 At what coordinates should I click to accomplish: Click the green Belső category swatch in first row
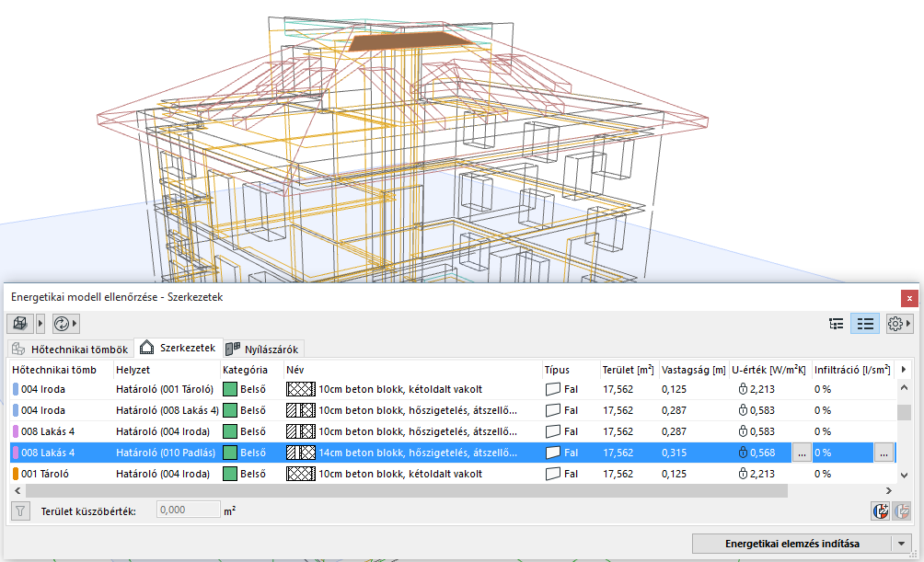(230, 389)
